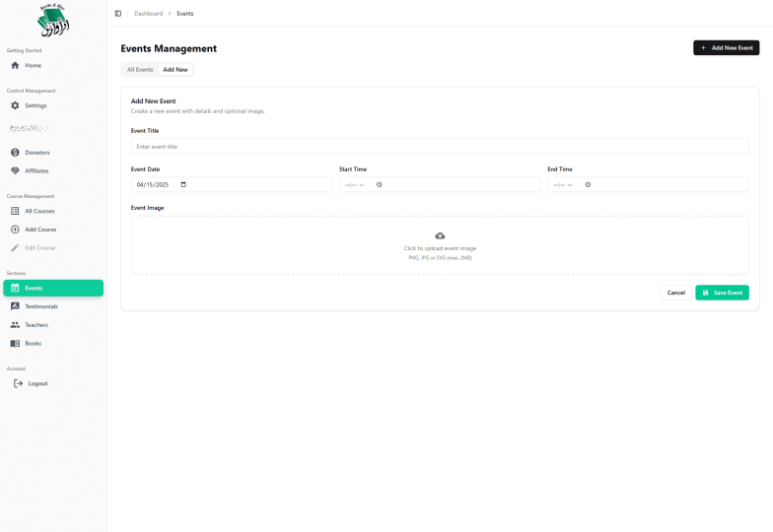Viewport: 773px width, 532px height.
Task: Open the Event Date calendar picker icon
Action: pyautogui.click(x=183, y=185)
